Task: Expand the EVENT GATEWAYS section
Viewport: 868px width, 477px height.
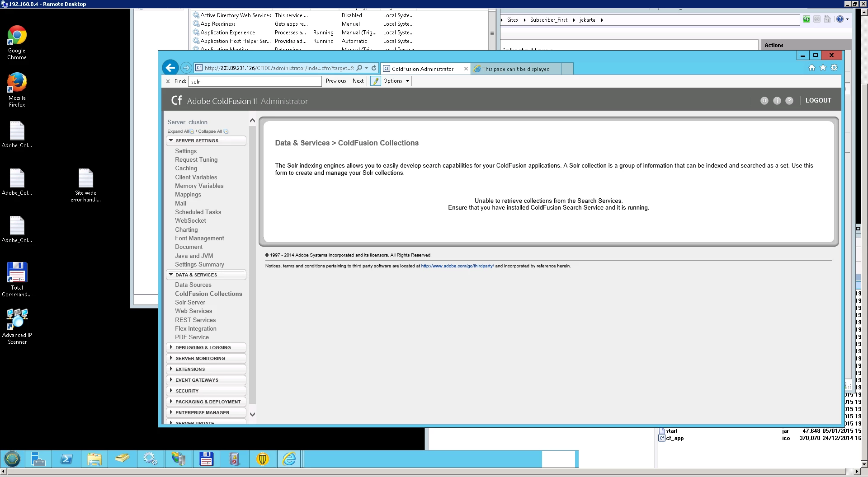Action: coord(206,380)
